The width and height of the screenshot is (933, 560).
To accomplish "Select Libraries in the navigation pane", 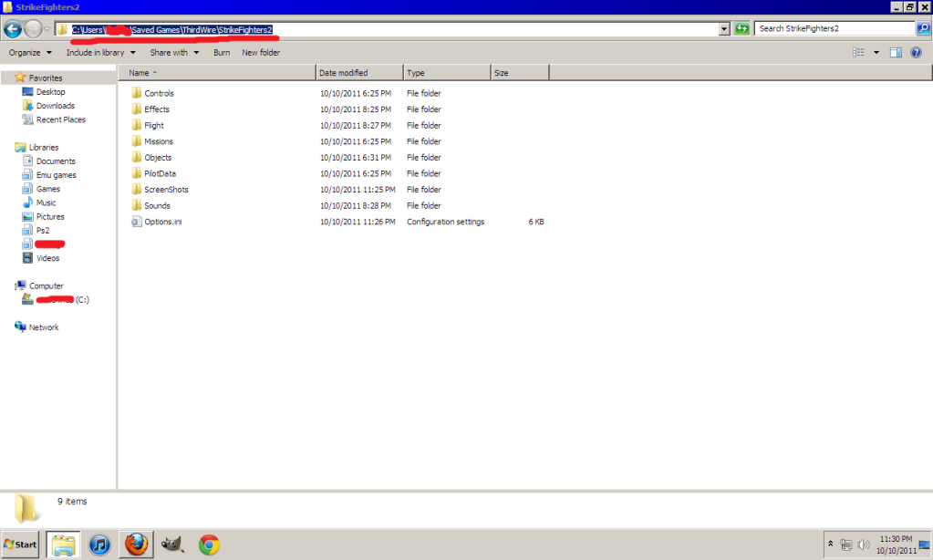I will (44, 147).
